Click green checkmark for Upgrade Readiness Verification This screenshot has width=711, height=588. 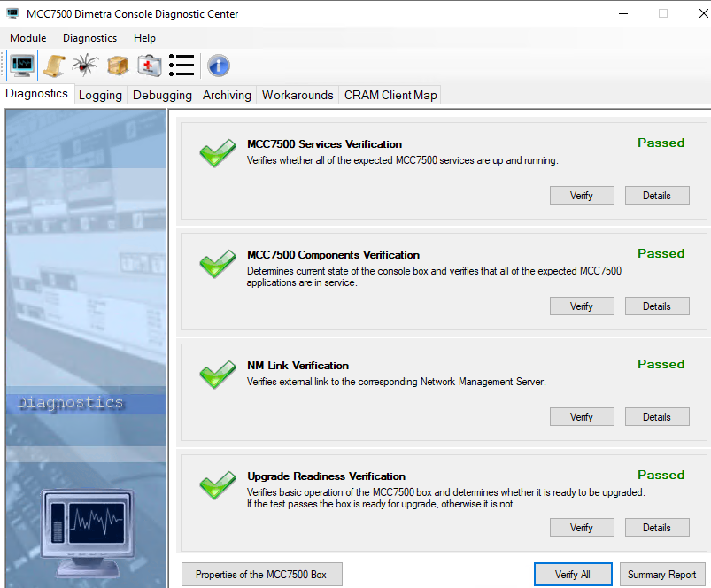click(218, 484)
